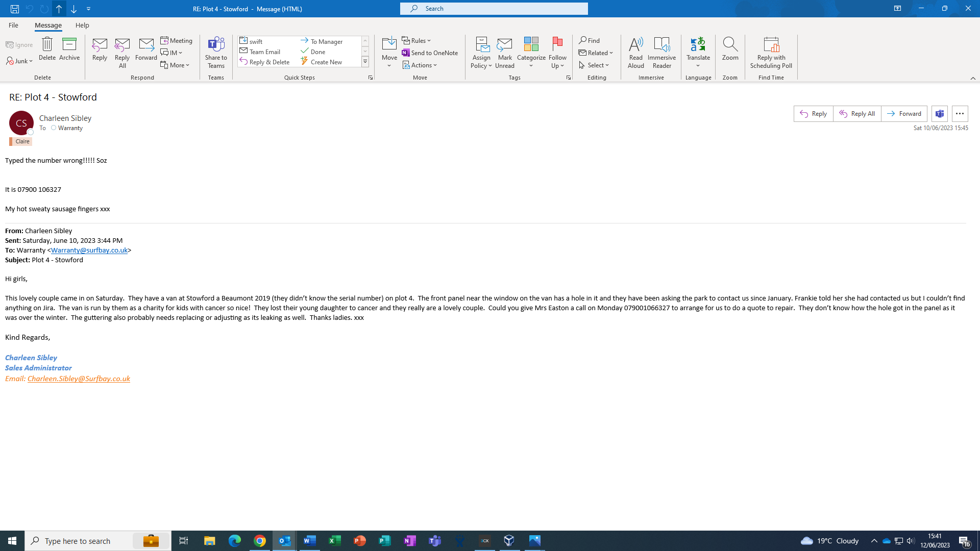Expand Quick Steps gallery more arrow
Image resolution: width=980 pixels, height=551 pixels.
point(365,62)
